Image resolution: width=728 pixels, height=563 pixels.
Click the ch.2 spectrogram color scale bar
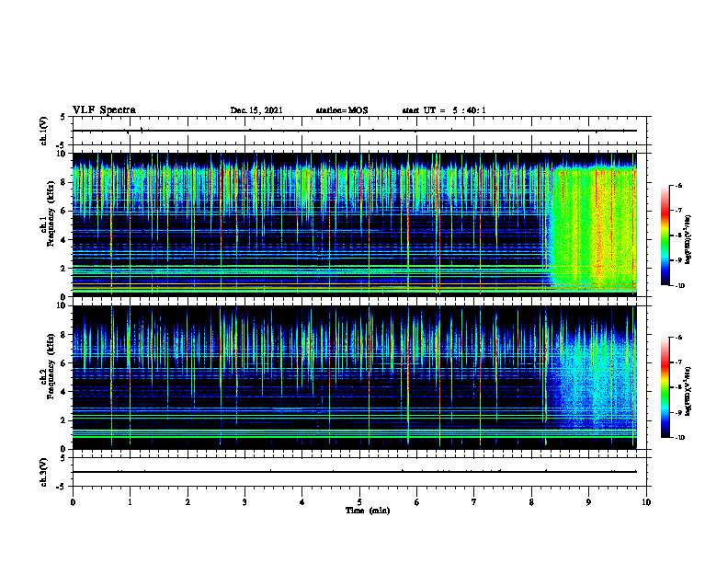click(665, 387)
